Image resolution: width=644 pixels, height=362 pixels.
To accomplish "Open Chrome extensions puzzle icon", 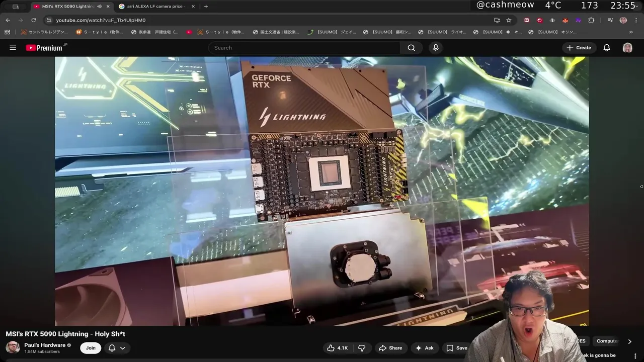I will 591,20.
